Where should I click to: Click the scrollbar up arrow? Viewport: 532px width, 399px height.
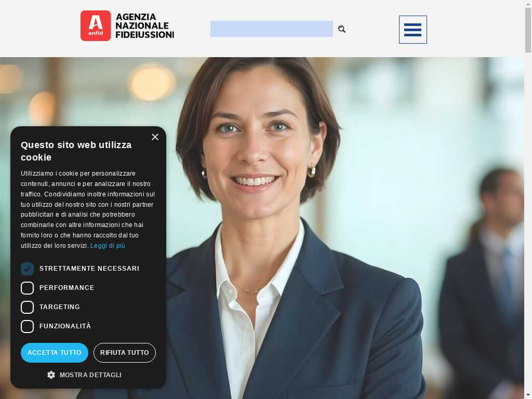tap(528, 3)
